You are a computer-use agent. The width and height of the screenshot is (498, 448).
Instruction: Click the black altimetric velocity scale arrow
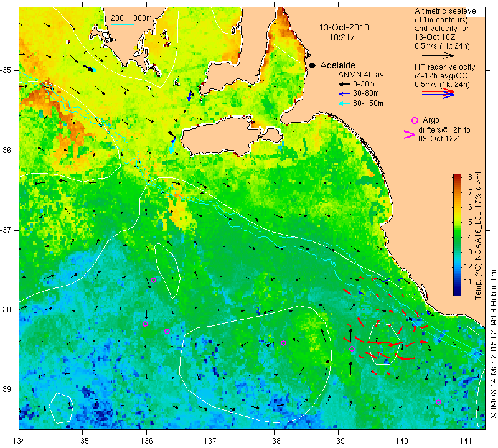tap(438, 55)
